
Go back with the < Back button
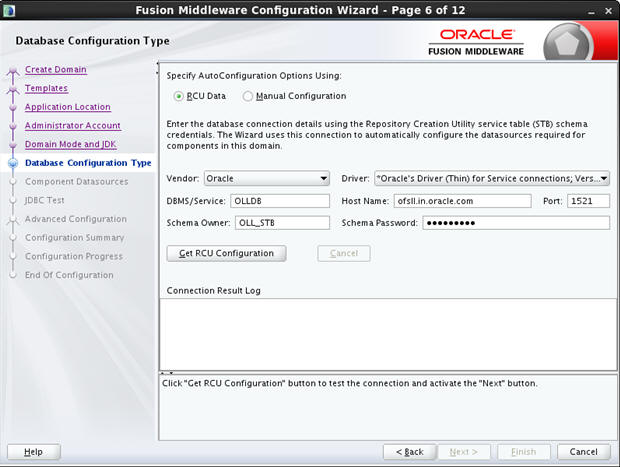pyautogui.click(x=410, y=452)
